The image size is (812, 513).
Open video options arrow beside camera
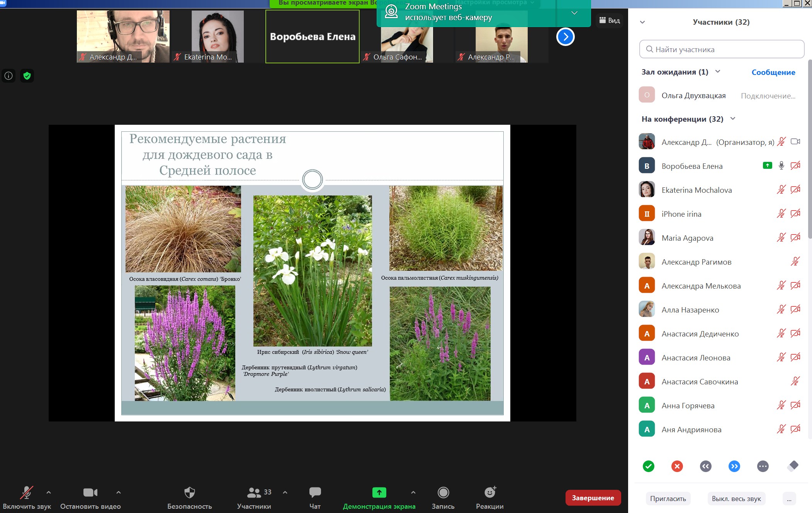tap(119, 493)
